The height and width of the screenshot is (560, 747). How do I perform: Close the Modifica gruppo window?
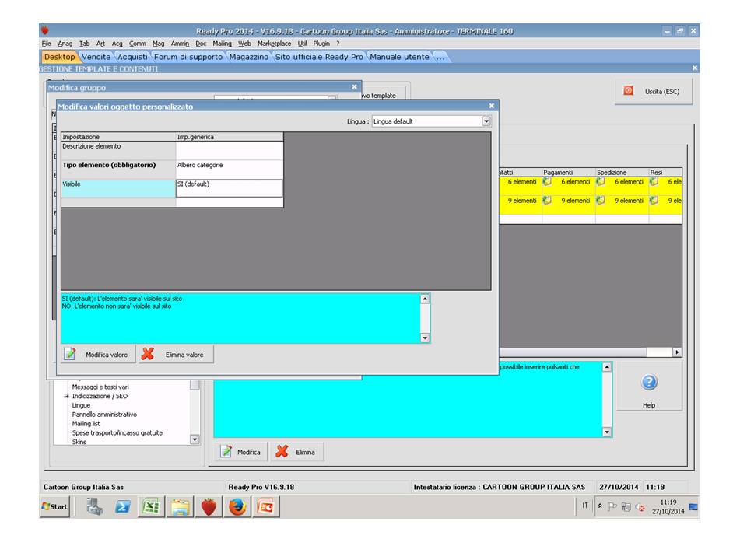355,86
